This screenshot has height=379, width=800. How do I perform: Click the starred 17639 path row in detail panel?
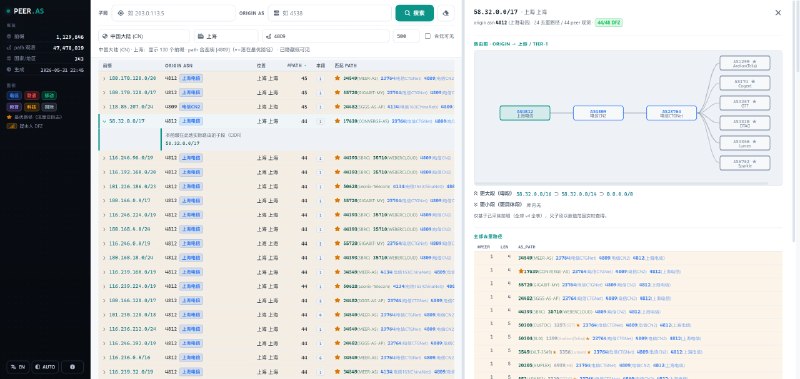coord(628,271)
